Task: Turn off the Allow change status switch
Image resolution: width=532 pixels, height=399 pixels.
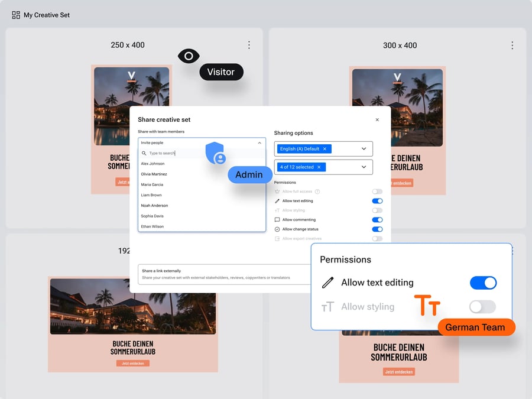Action: [x=377, y=229]
